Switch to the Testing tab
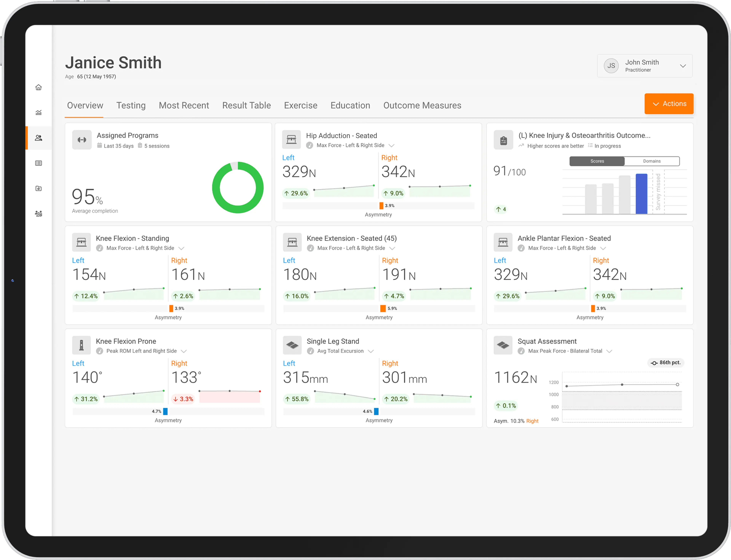The height and width of the screenshot is (560, 731). (x=131, y=106)
